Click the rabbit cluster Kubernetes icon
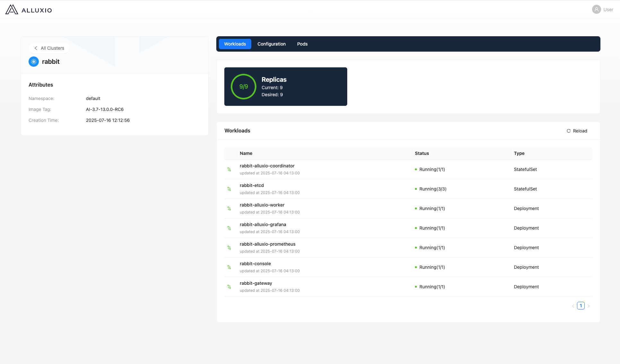 tap(34, 62)
